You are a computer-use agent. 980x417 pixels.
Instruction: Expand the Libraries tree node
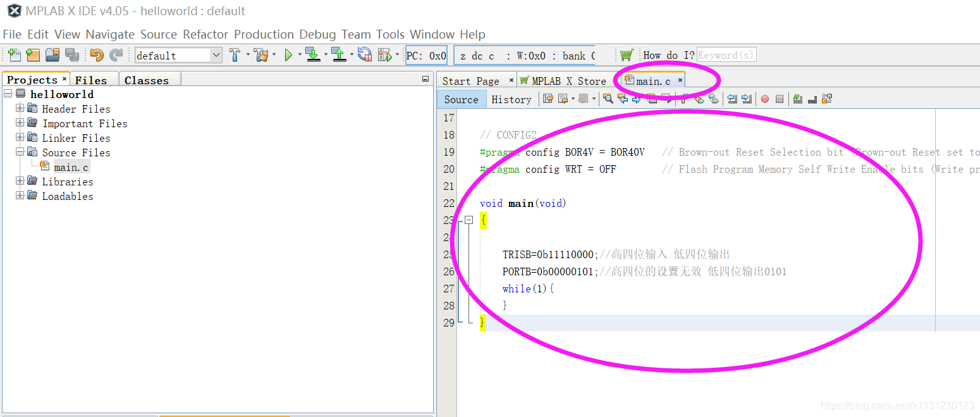pyautogui.click(x=20, y=181)
